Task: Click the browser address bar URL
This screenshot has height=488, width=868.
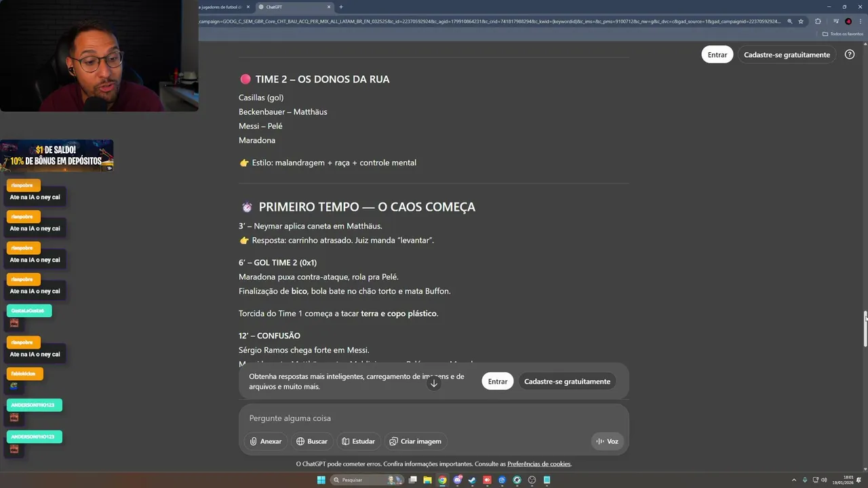Action: [488, 21]
